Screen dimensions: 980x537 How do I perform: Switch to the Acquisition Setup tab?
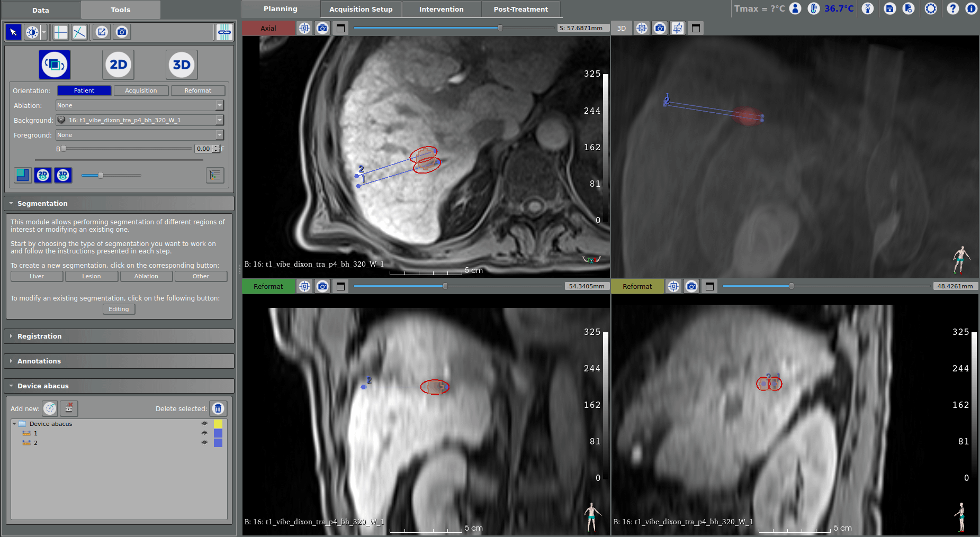click(x=361, y=9)
